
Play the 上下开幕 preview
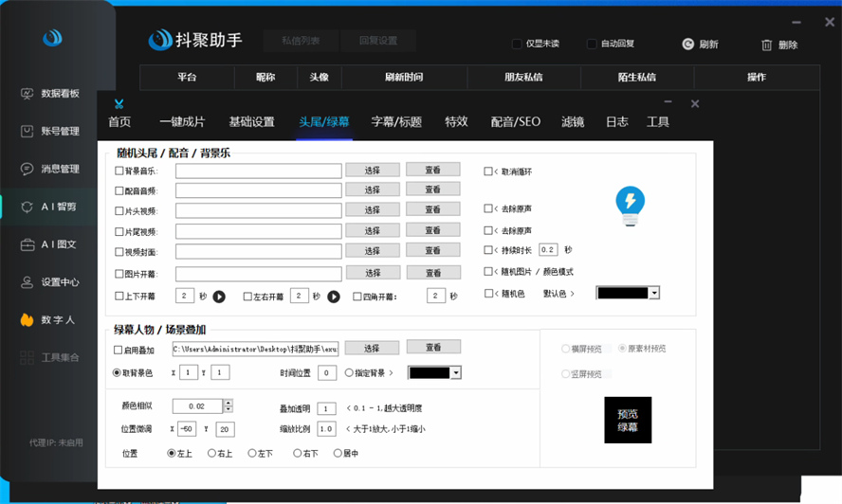point(219,297)
